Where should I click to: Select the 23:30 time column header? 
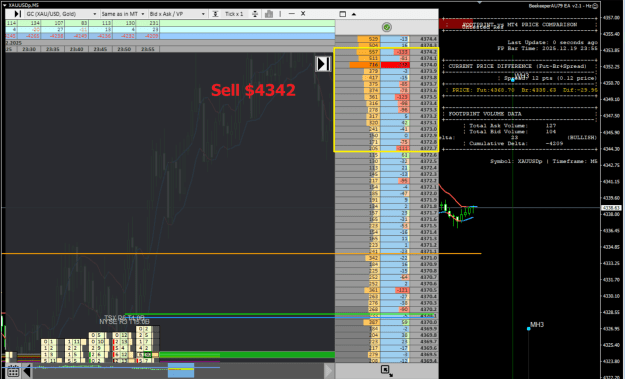tap(29, 49)
